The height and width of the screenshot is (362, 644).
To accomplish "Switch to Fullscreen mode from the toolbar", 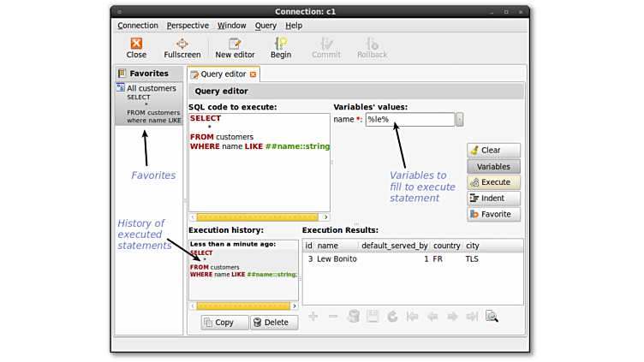I will (x=182, y=47).
